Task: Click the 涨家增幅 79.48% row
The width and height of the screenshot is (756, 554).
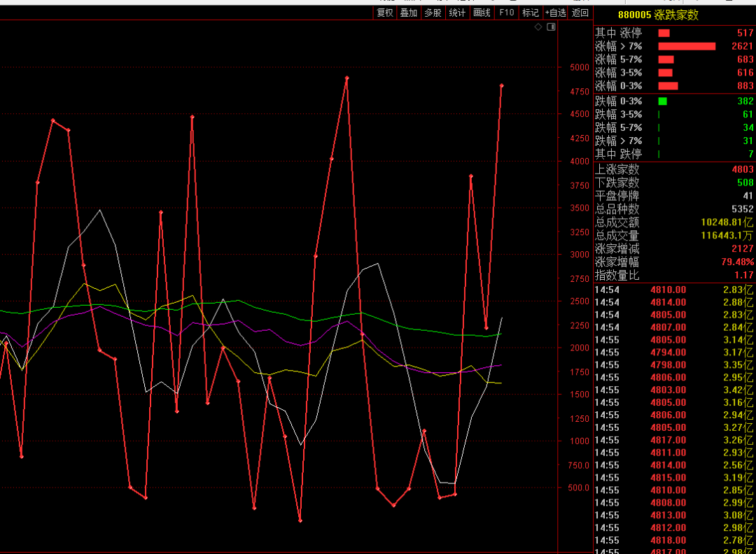Action: pos(673,262)
